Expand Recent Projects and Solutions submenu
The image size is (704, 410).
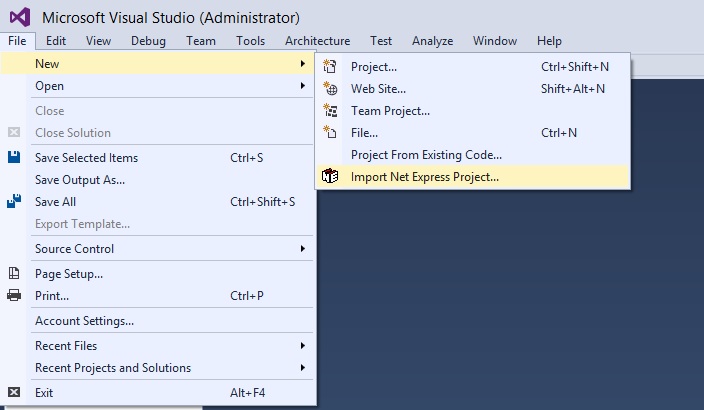[x=302, y=368]
